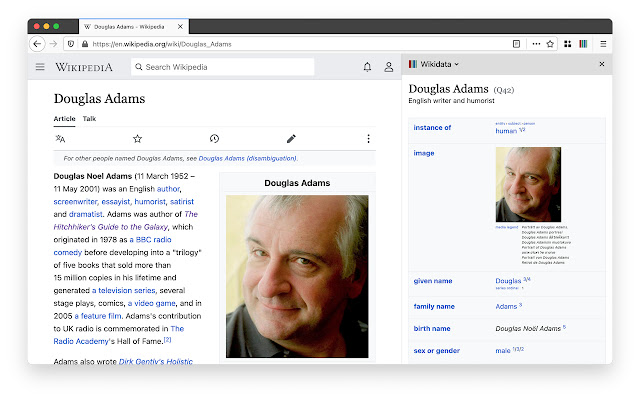
Task: Click 'image' property label in sidebar
Action: tap(424, 153)
